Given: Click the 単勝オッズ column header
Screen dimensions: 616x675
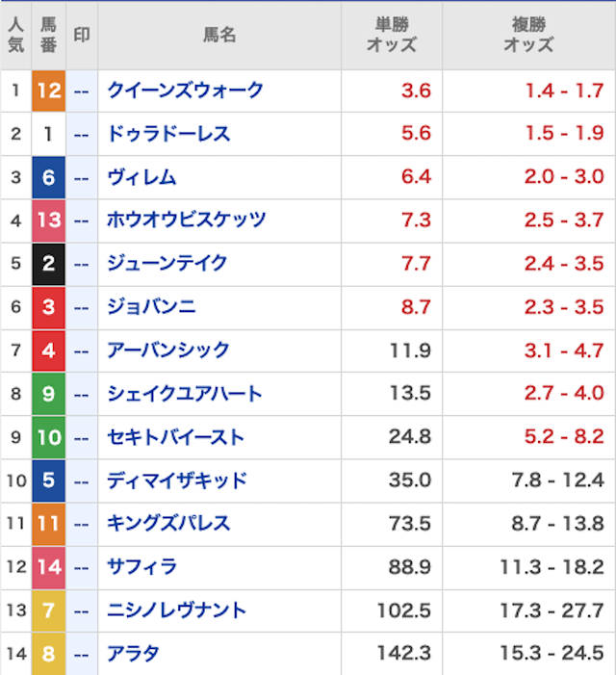Looking at the screenshot, I should tap(391, 35).
